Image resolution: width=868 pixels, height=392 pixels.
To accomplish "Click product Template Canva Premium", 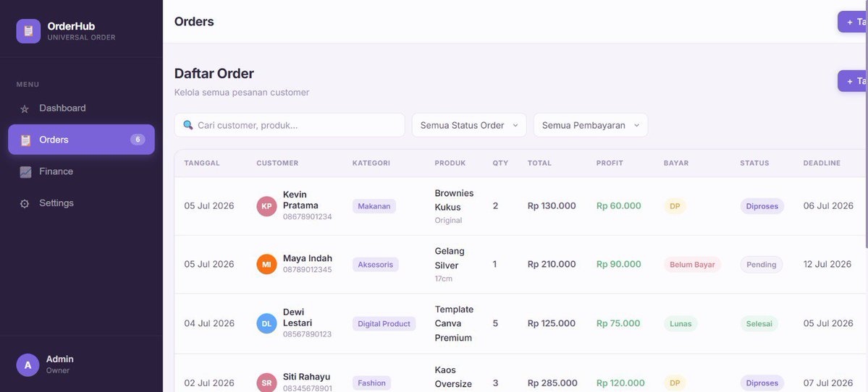I will coord(454,323).
